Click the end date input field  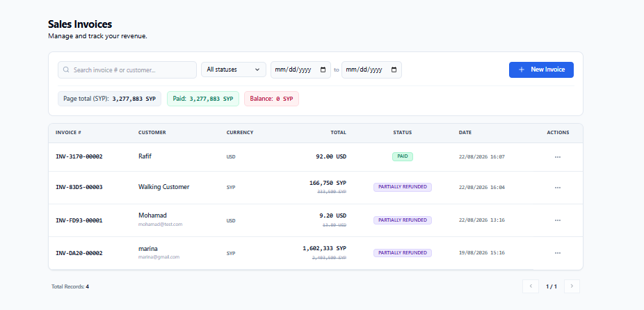click(371, 70)
